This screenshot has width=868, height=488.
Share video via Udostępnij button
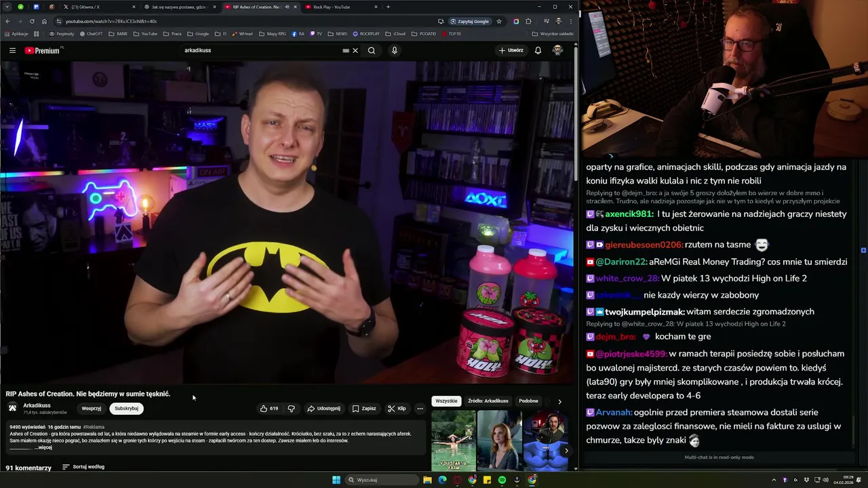click(x=324, y=409)
